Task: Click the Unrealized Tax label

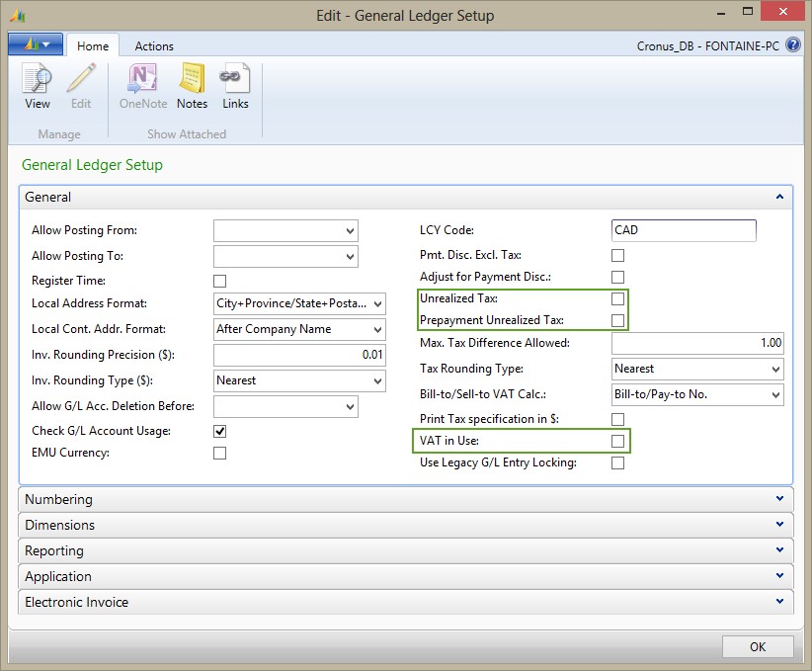Action: [458, 298]
